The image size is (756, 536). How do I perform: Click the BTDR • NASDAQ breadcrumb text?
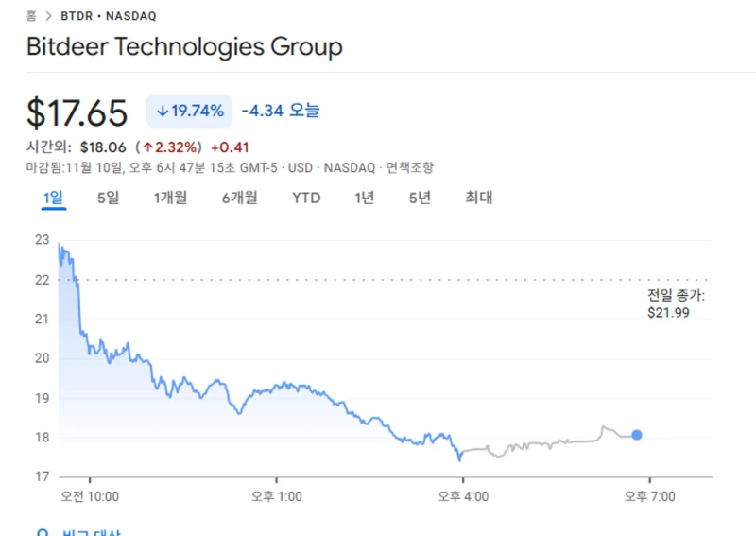tap(111, 17)
